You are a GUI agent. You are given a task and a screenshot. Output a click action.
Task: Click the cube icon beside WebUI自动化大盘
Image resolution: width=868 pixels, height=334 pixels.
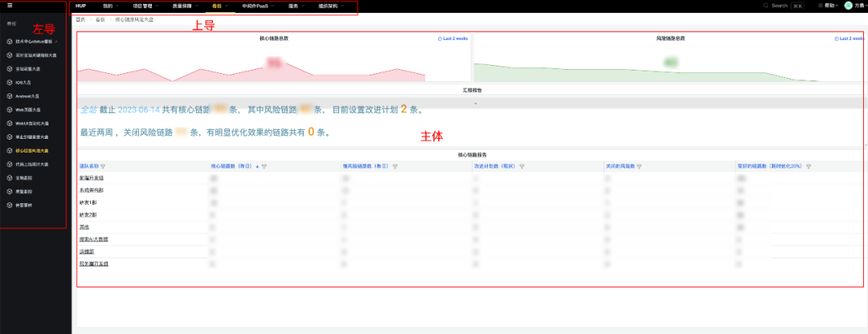pyautogui.click(x=10, y=124)
